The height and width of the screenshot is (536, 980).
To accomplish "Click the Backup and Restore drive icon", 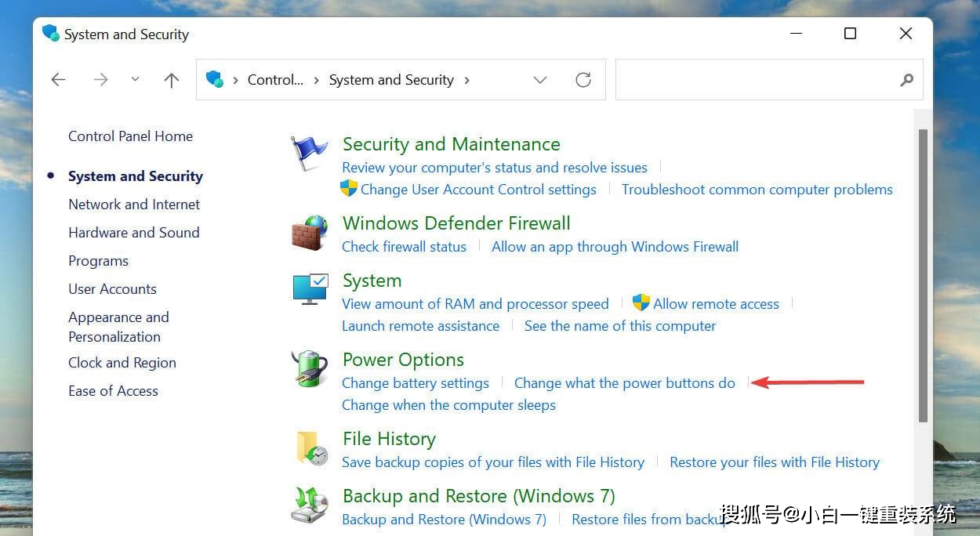I will click(309, 505).
